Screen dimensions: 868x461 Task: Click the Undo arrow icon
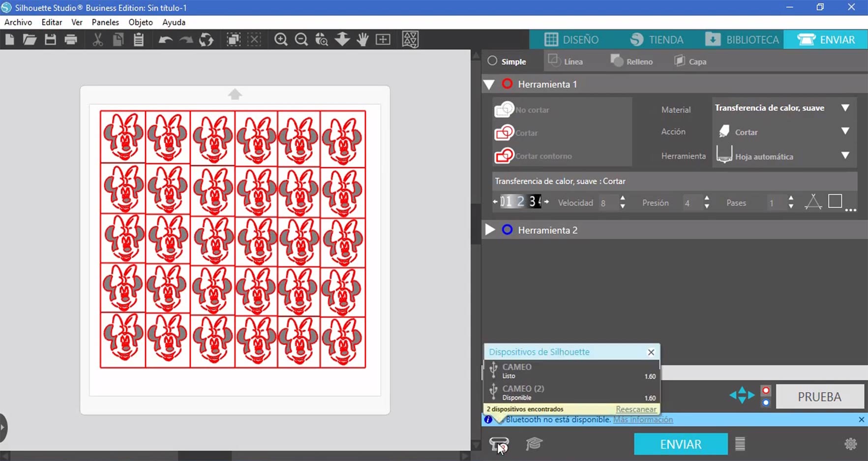click(x=165, y=40)
